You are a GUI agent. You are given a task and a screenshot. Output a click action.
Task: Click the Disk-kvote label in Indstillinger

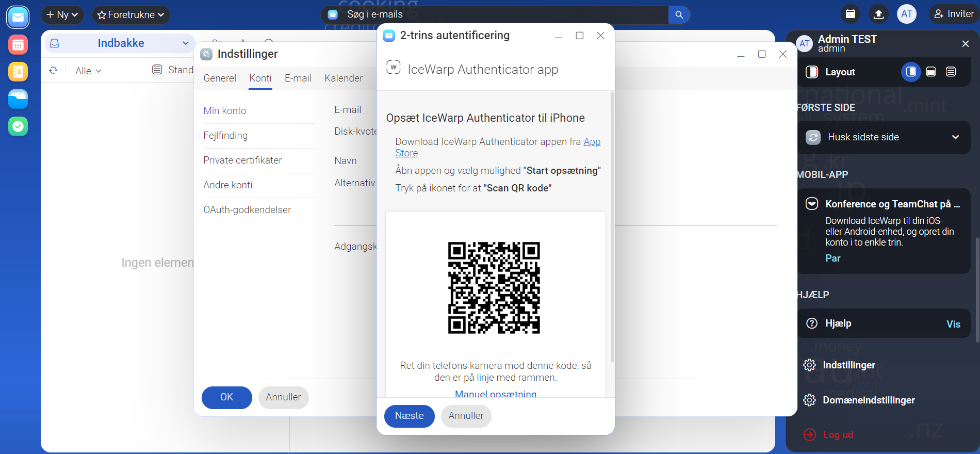pos(355,132)
